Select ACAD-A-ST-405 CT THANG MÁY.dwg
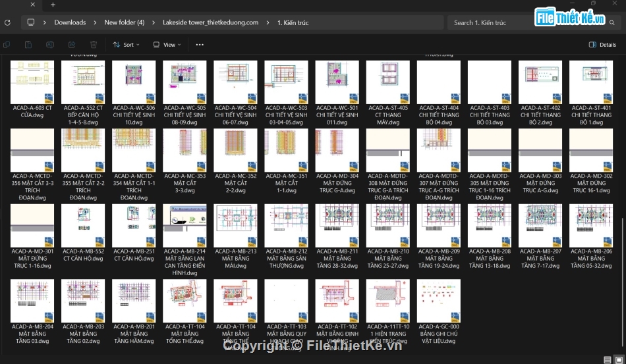 pos(387,93)
